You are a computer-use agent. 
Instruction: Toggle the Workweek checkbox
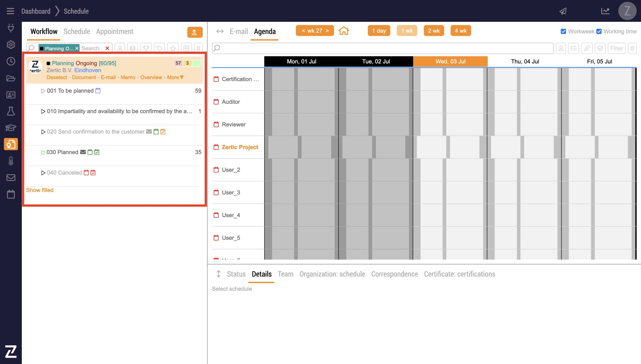tap(563, 31)
